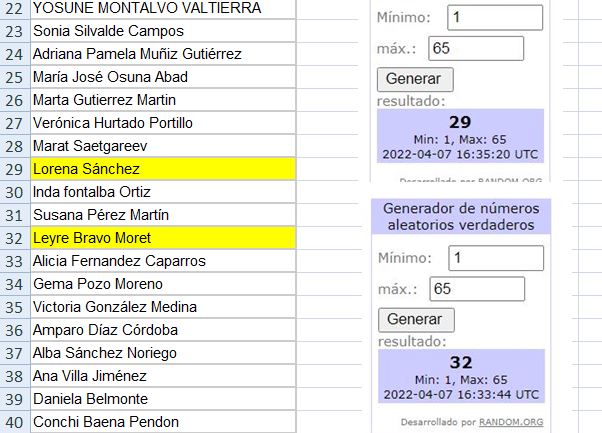Click the Conchi Baena Pendon cell
602x433 pixels.
pyautogui.click(x=163, y=422)
